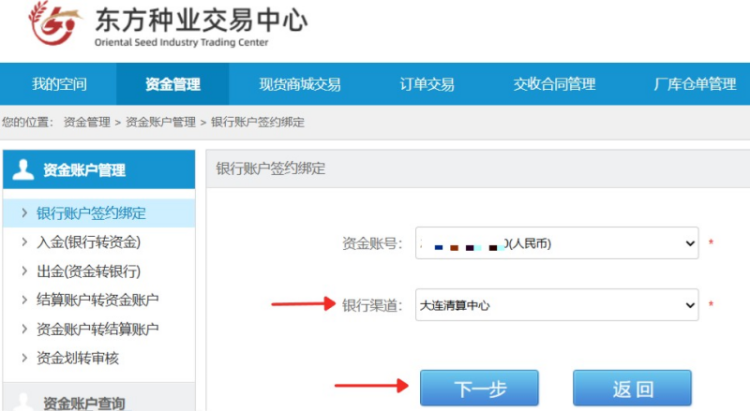Viewport: 750px width, 411px height.
Task: Click the 资金管理 link in the breadcrumb
Action: point(87,122)
